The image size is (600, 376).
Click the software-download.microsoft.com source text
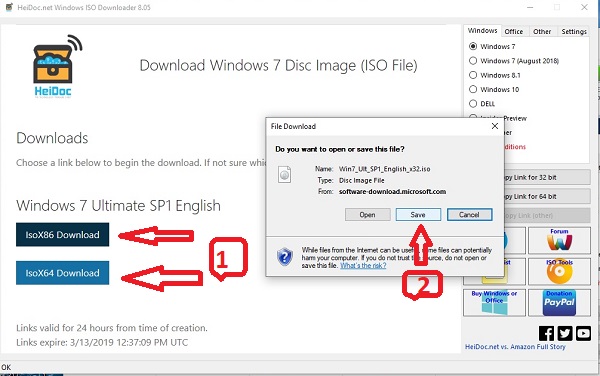[x=393, y=191]
